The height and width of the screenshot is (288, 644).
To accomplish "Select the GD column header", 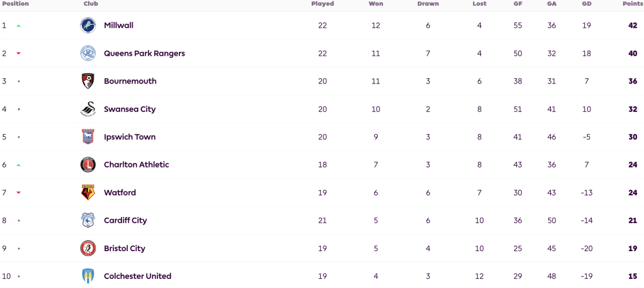I will point(586,3).
